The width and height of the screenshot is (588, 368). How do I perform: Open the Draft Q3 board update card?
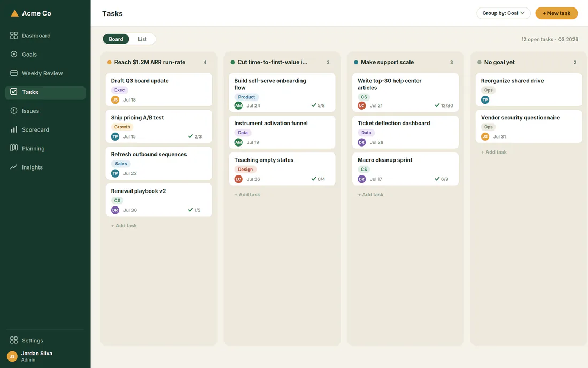(159, 90)
